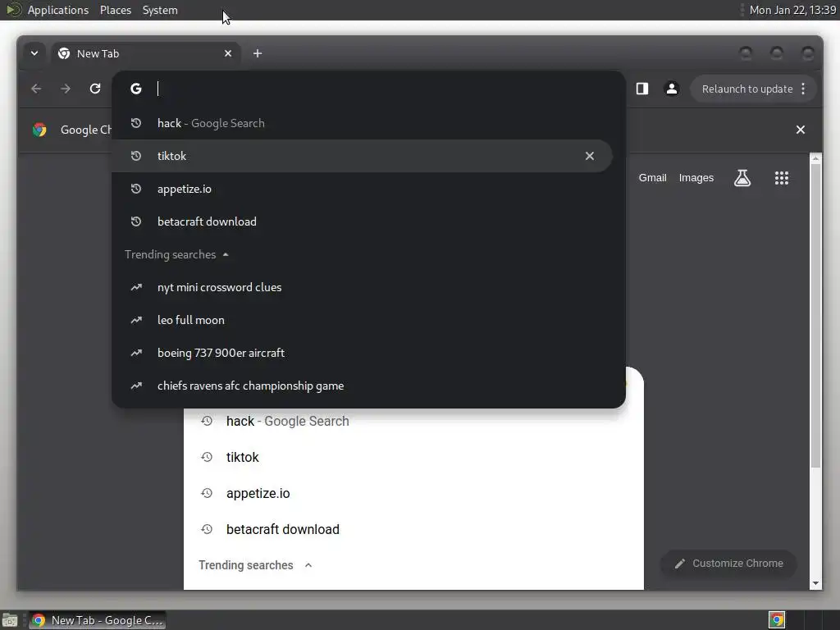Remove the tiktok suggestion with X
Viewport: 840px width, 630px height.
pyautogui.click(x=589, y=156)
